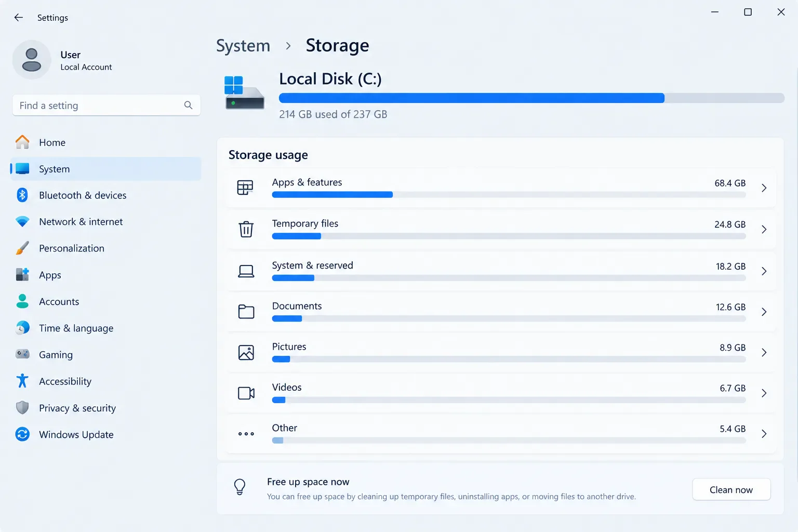Click the Videos camera icon
Screen dimensions: 798x532
tap(246, 393)
